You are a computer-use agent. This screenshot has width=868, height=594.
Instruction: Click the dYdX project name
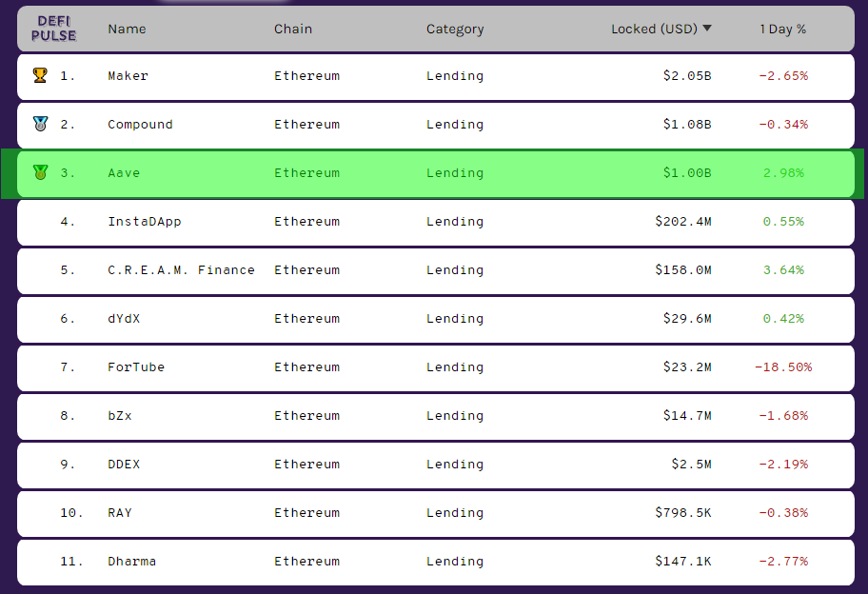124,318
